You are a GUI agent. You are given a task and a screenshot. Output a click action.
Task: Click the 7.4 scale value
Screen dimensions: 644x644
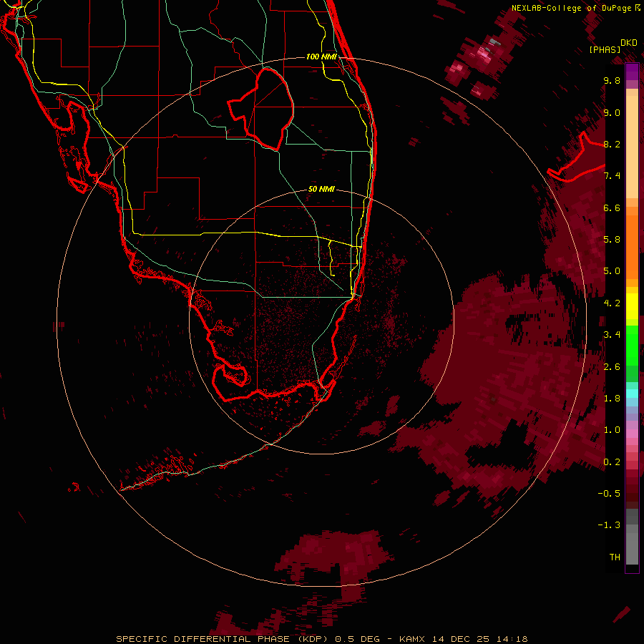point(612,176)
